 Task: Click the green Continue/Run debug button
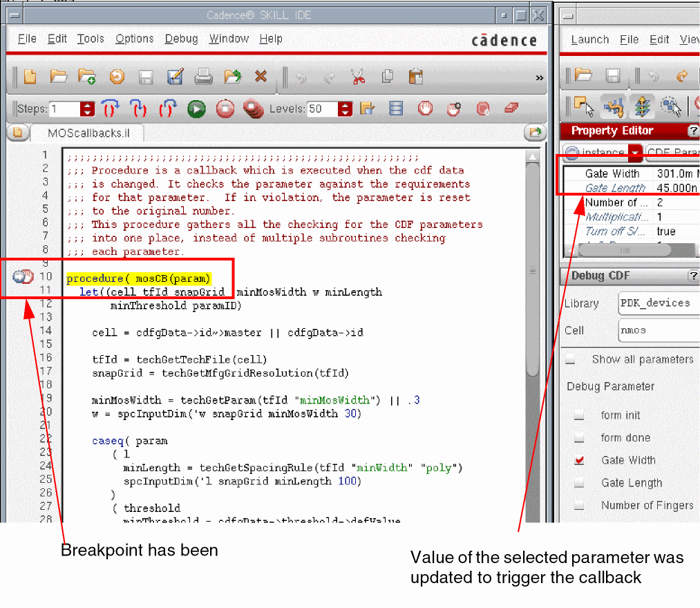(196, 108)
